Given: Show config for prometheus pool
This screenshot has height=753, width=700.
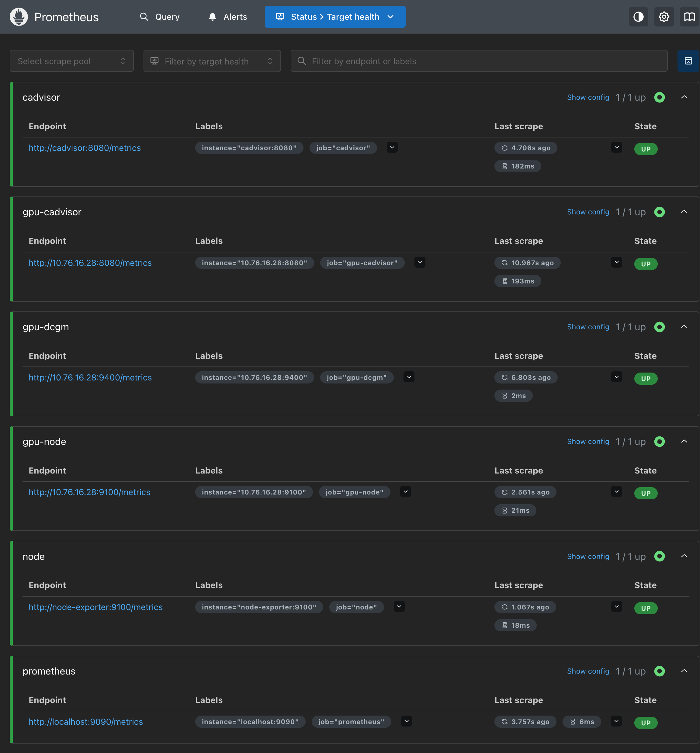Looking at the screenshot, I should pyautogui.click(x=588, y=671).
